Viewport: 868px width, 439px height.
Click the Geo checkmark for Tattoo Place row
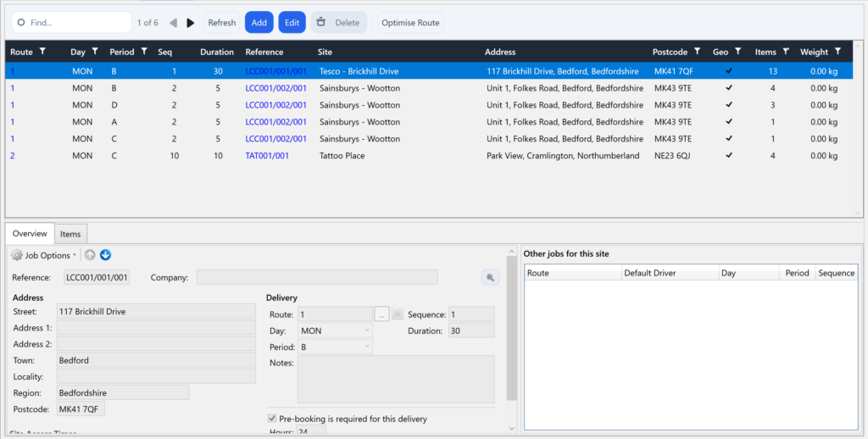(x=728, y=156)
